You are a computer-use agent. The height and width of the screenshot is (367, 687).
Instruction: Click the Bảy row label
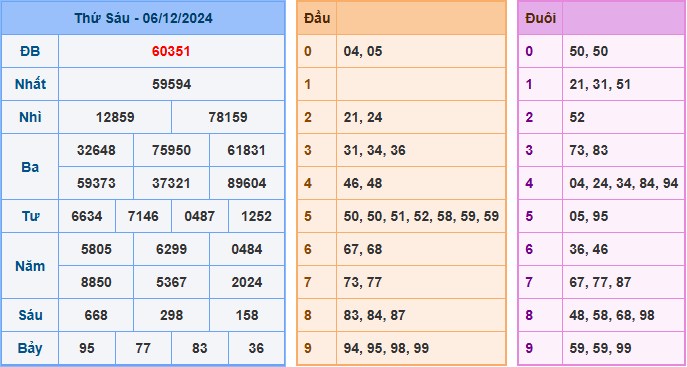pos(30,349)
